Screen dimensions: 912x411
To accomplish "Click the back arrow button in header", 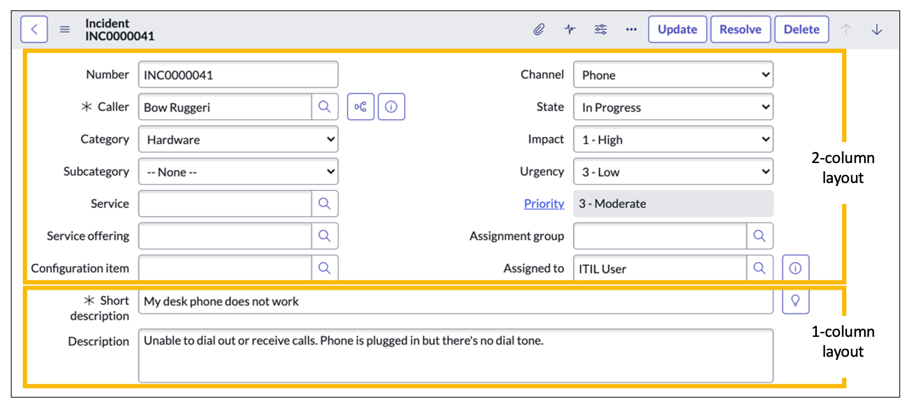I will point(34,29).
